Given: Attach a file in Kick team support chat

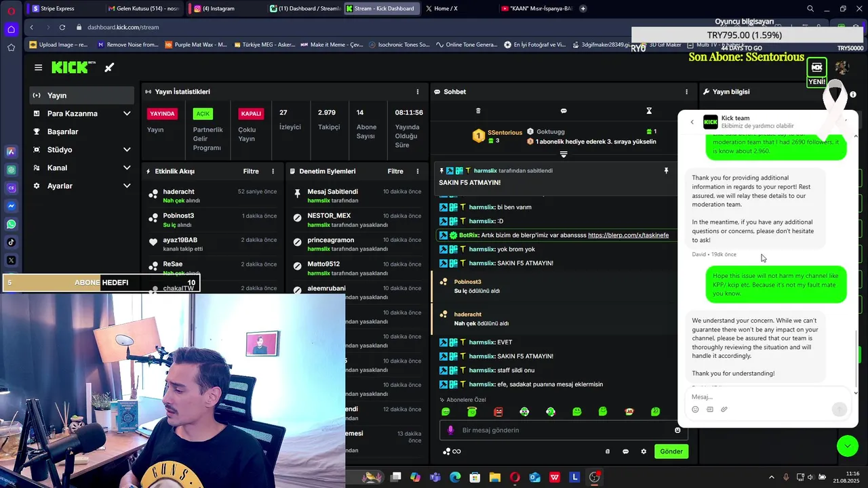Looking at the screenshot, I should 724,409.
